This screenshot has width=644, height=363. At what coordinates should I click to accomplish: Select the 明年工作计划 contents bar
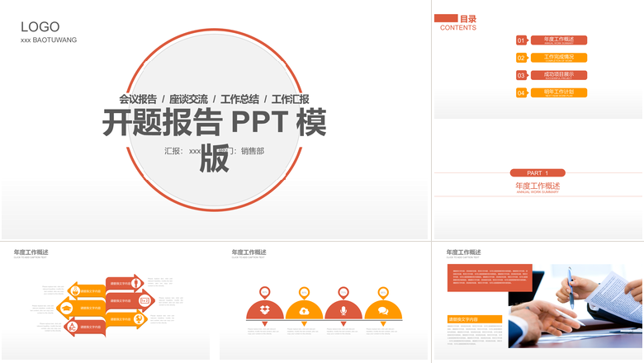[559, 92]
